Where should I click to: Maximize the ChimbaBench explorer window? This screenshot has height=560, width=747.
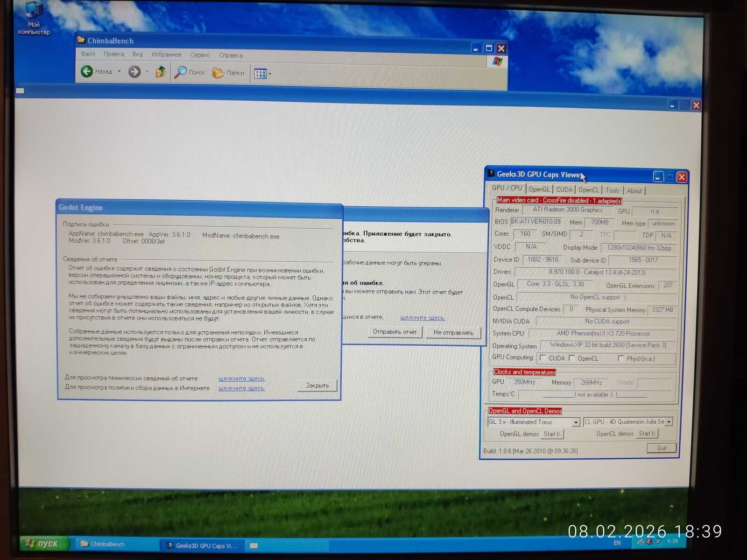489,48
